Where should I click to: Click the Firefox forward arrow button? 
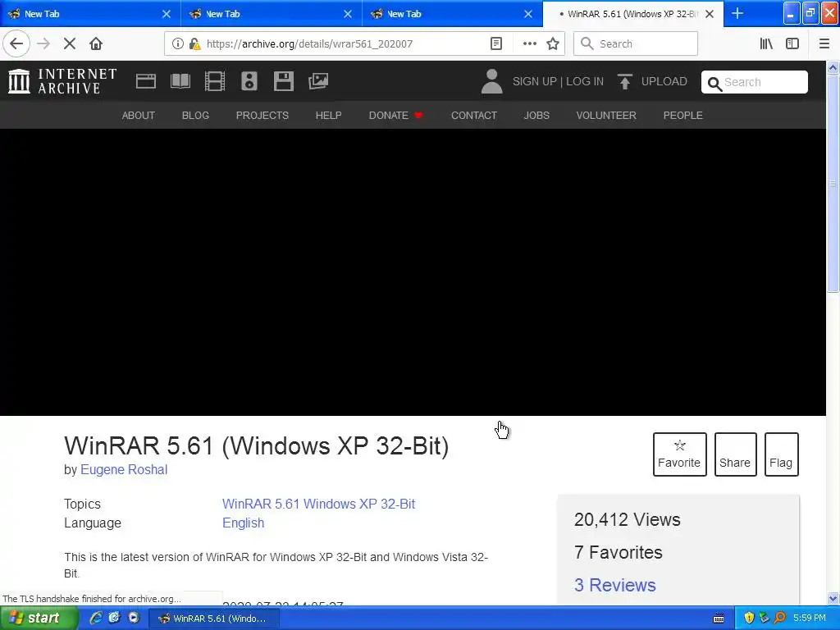coord(43,44)
